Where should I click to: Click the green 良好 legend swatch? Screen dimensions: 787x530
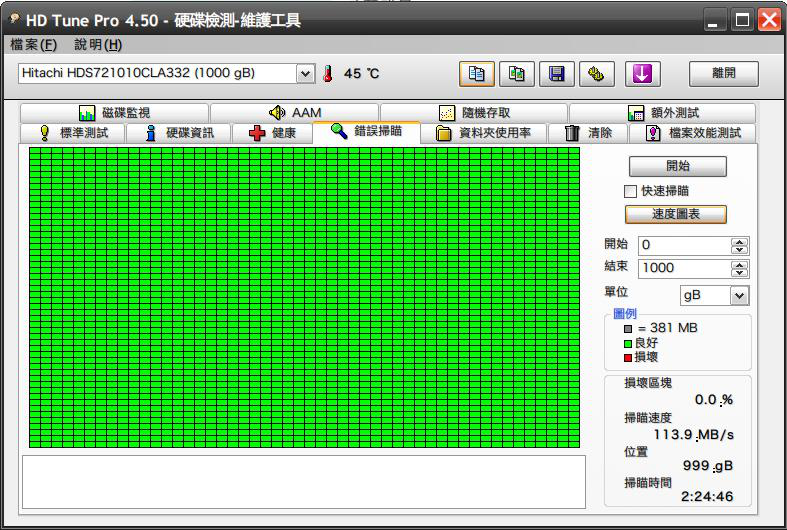coord(628,344)
